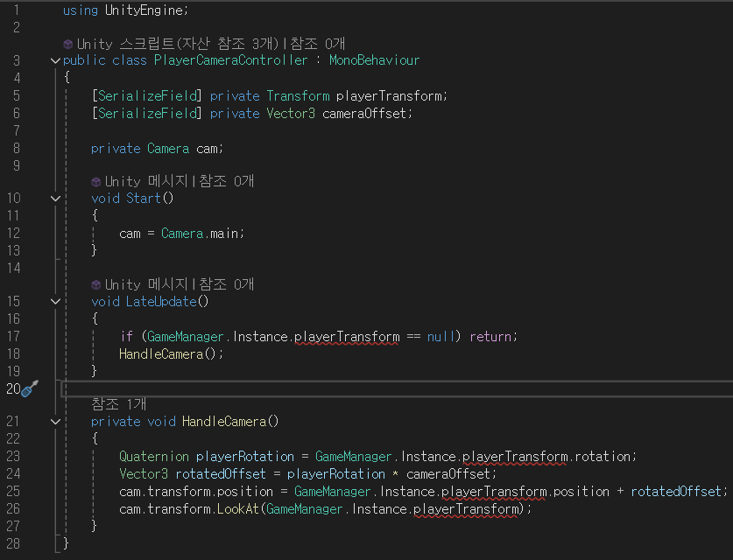Click playerTransform field on line 5
Image resolution: width=733 pixels, height=560 pixels.
pyautogui.click(x=390, y=95)
